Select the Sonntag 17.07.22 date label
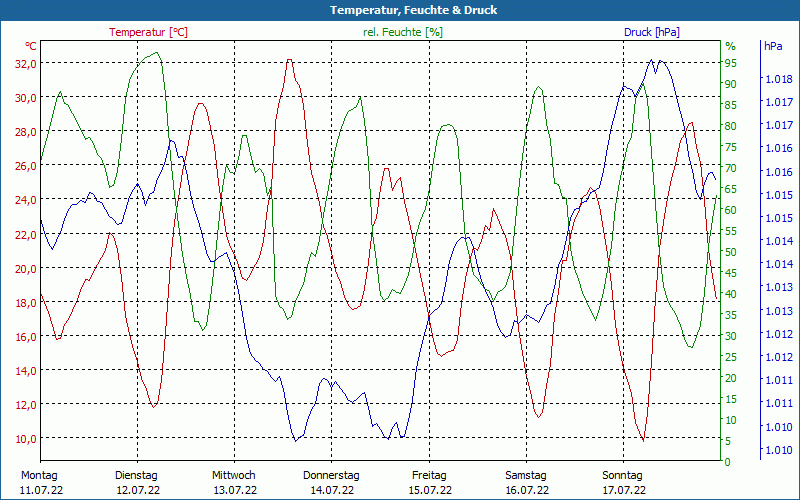The height and width of the screenshot is (500, 800). (622, 482)
